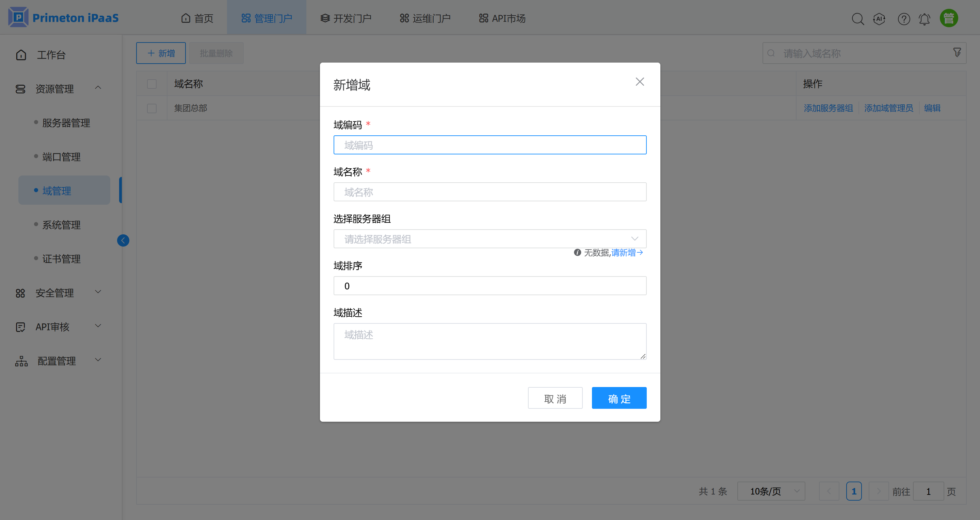Screen dimensions: 980x520
Task: Set value in the 域排序 number field
Action: pyautogui.click(x=490, y=285)
